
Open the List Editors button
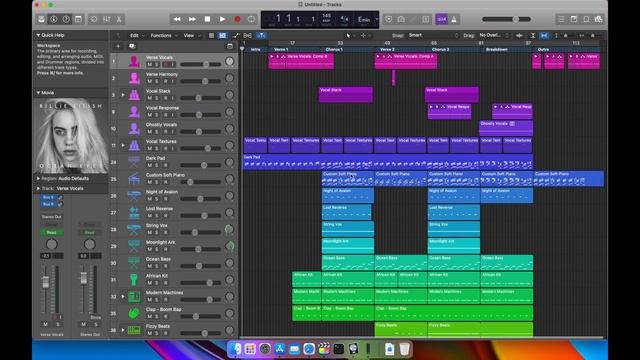(x=561, y=19)
